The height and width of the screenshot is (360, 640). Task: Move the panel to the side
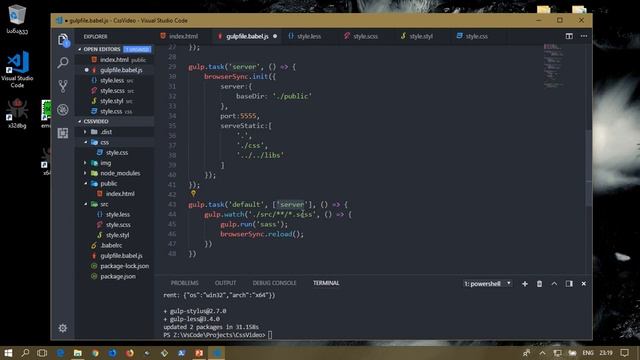click(569, 284)
